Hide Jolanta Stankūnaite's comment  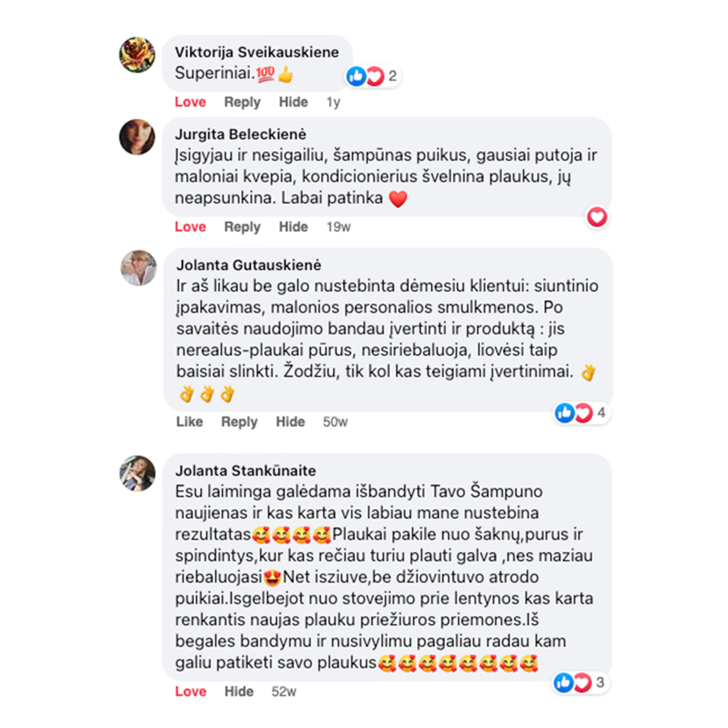(239, 692)
